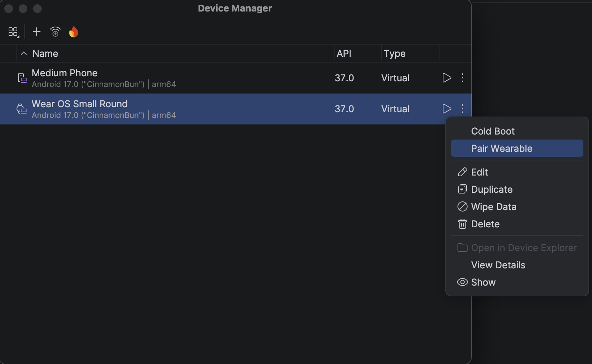Click API value 37.0 in Wear OS row
The height and width of the screenshot is (364, 592).
pyautogui.click(x=344, y=109)
